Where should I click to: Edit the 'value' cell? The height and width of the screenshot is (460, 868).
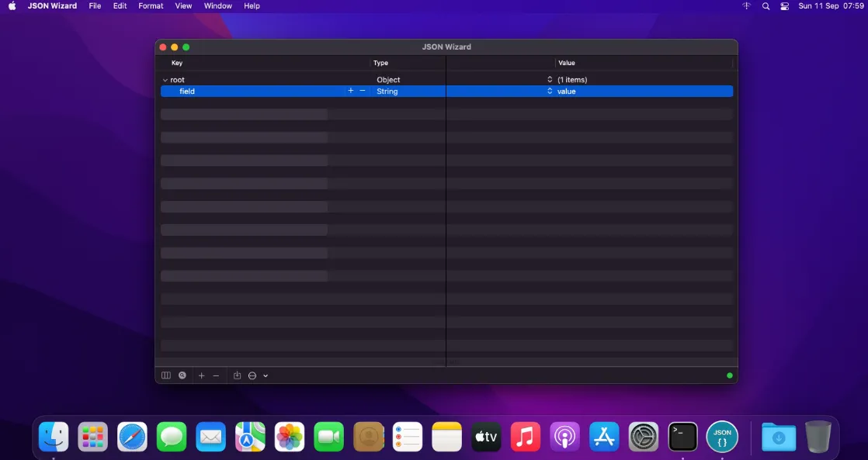(x=566, y=92)
